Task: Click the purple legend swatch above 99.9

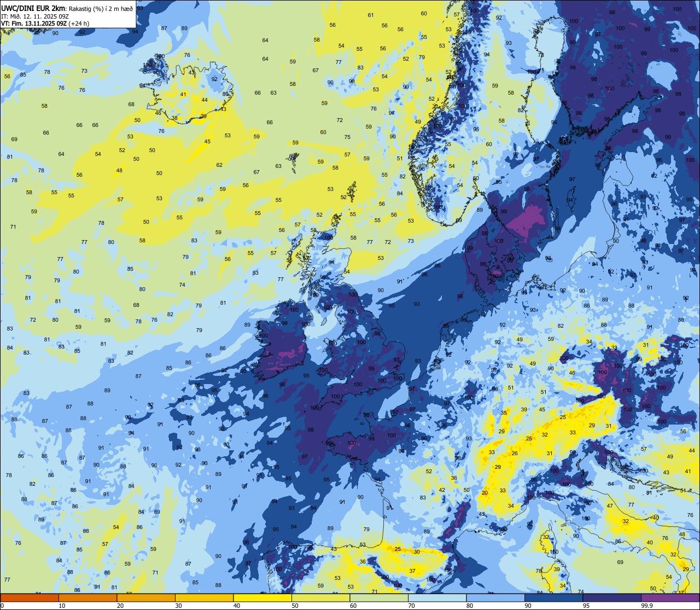Action: tap(670, 597)
